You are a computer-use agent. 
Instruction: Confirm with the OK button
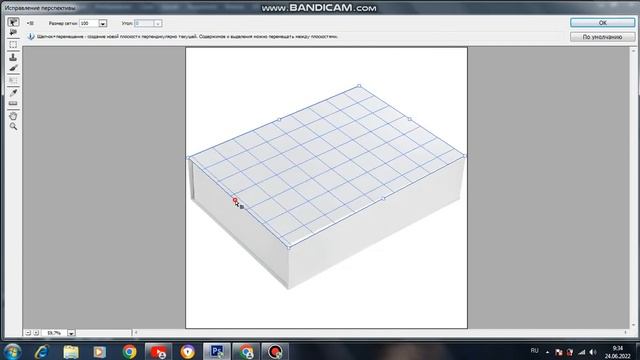tap(602, 23)
